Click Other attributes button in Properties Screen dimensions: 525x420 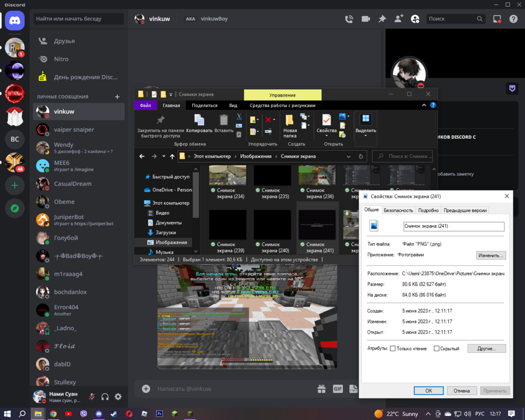[487, 349]
